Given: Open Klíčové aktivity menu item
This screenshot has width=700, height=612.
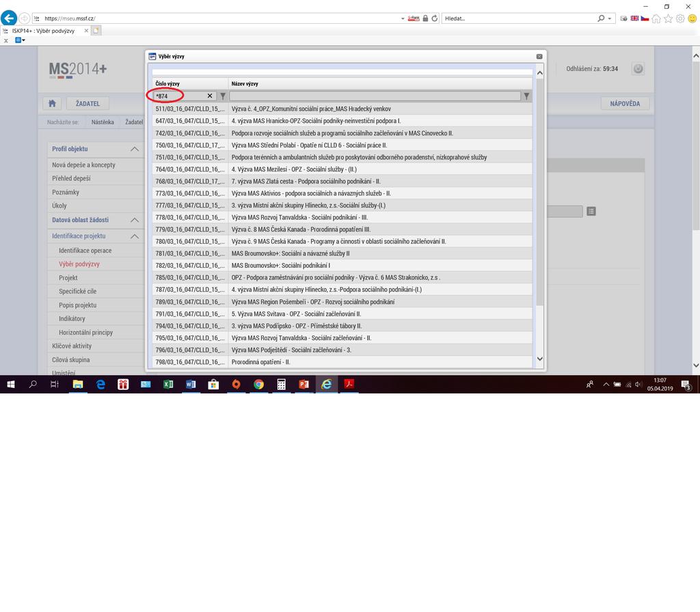Looking at the screenshot, I should coord(71,346).
